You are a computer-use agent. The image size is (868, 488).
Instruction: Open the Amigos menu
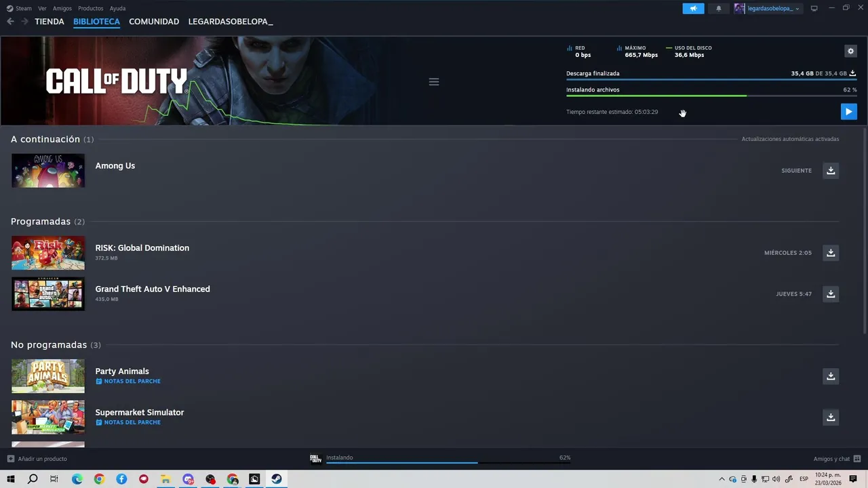[x=62, y=8]
